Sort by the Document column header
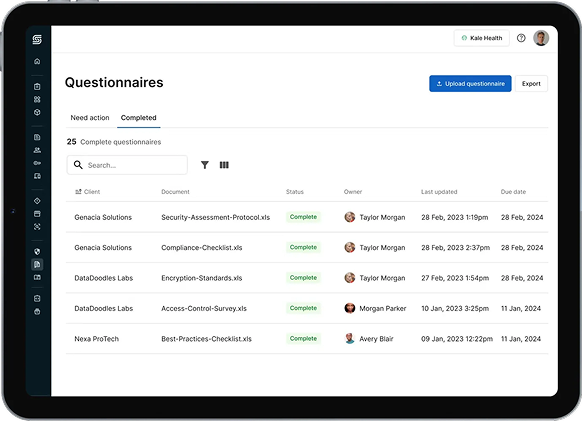This screenshot has width=583, height=421. (x=175, y=192)
